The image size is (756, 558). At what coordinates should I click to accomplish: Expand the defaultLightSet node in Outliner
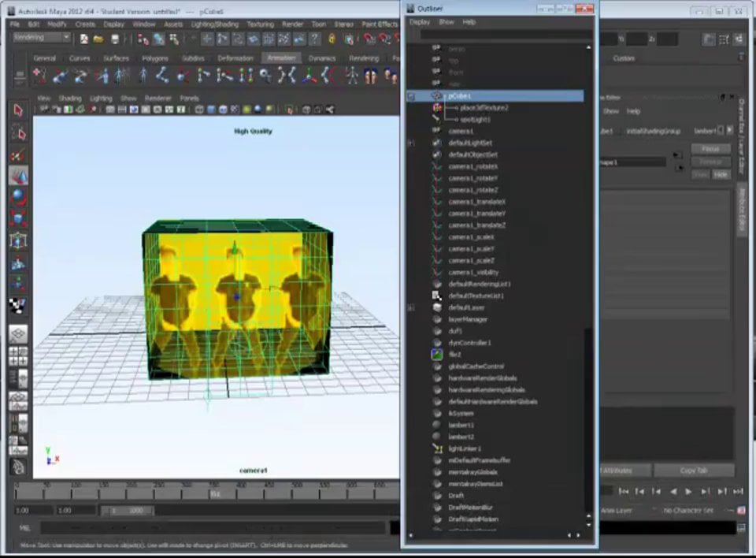411,143
